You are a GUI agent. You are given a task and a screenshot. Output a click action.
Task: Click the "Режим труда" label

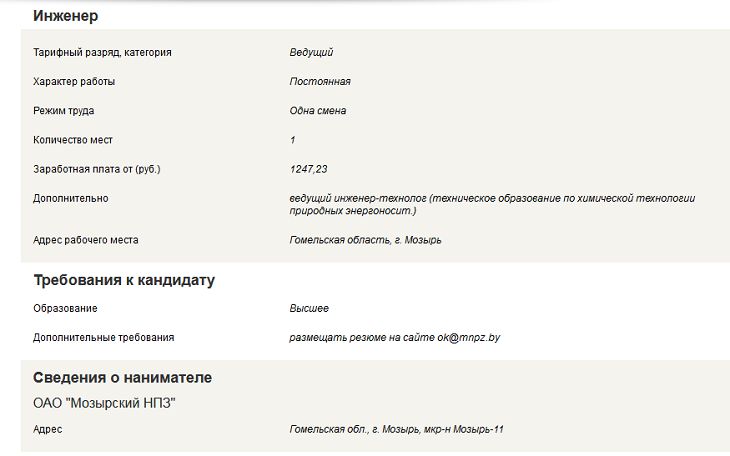64,111
